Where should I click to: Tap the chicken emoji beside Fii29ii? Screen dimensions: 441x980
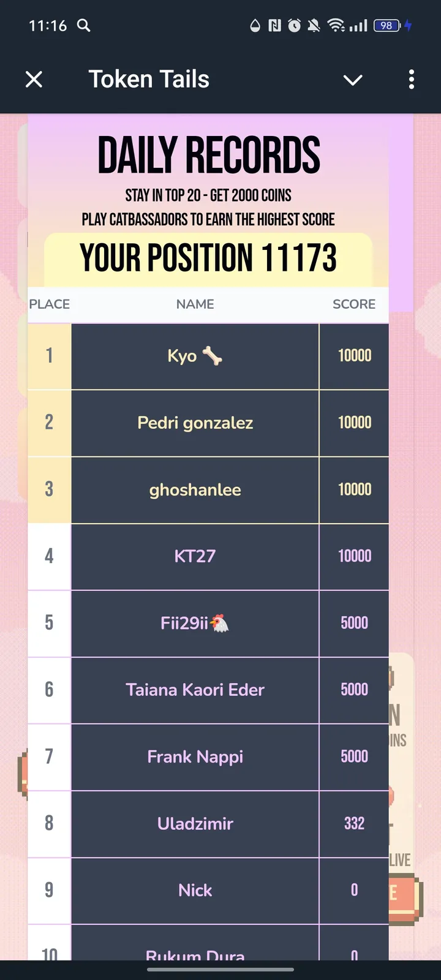coord(219,623)
